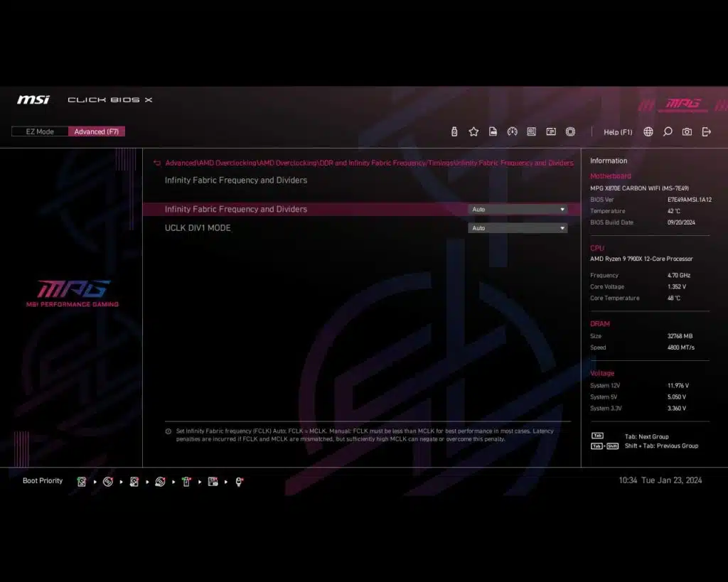Viewport: 728px width, 582px height.
Task: Select the second hard drive in Boot Priority
Action: [x=134, y=482]
